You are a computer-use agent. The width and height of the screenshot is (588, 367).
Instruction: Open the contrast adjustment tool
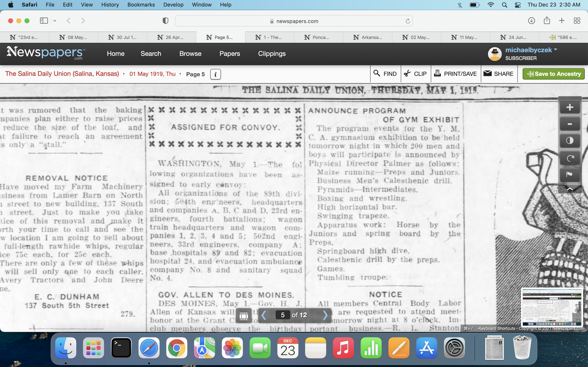[570, 141]
